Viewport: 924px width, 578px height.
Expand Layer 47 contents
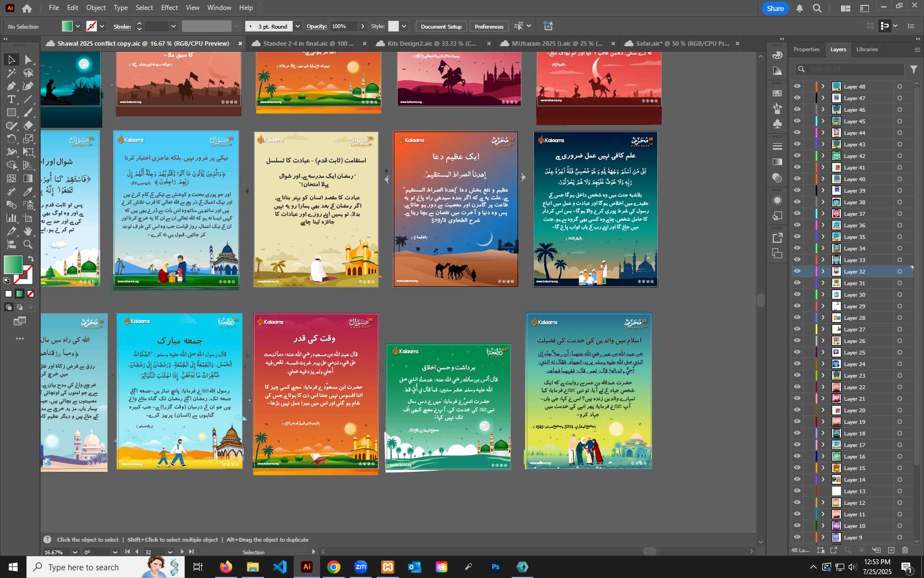tap(823, 98)
